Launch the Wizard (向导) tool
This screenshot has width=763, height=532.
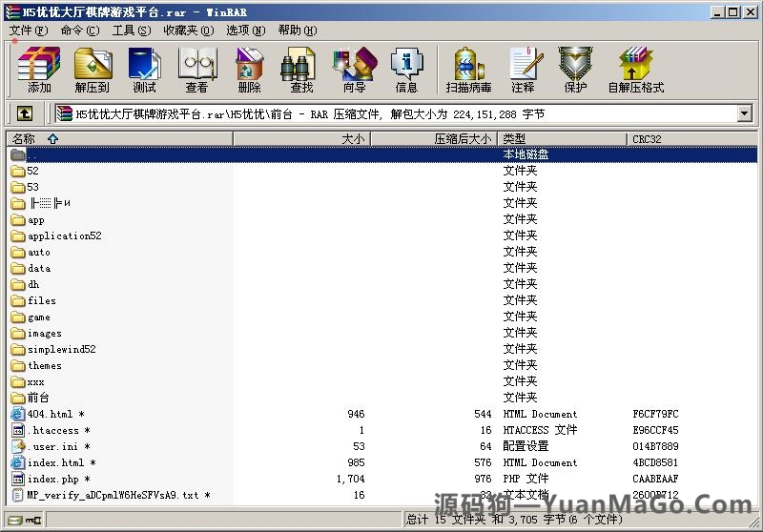tap(354, 70)
